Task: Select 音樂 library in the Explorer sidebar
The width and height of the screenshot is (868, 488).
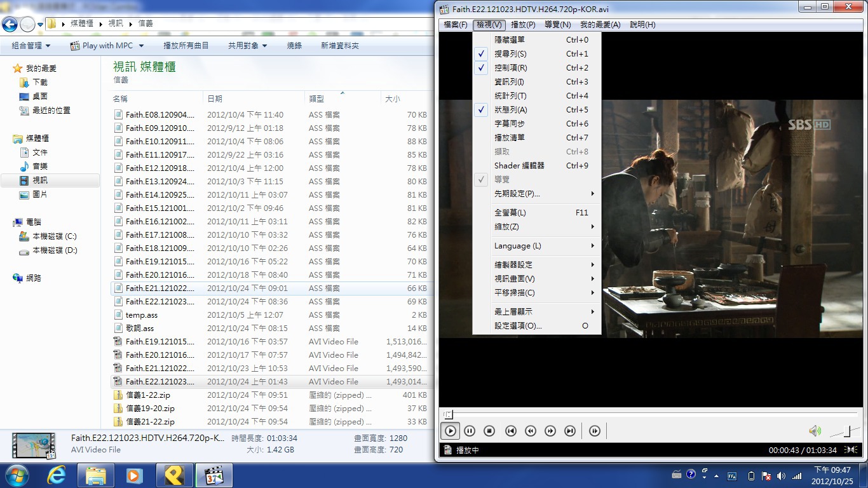Action: 40,166
